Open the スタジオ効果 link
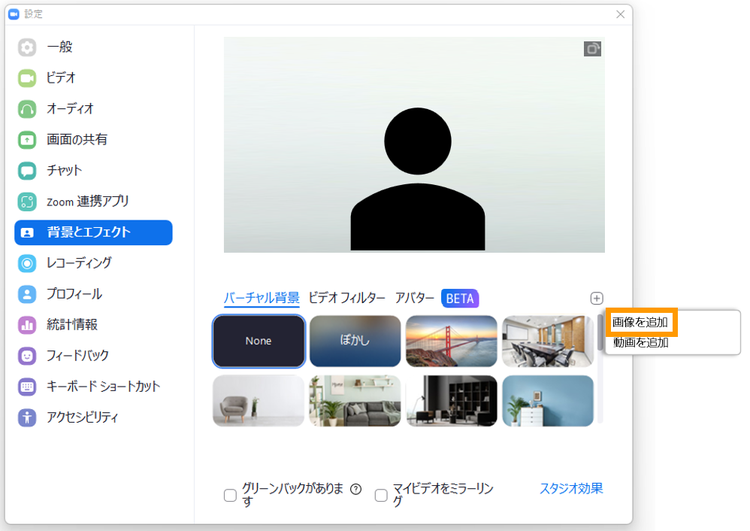This screenshot has width=750, height=531. 571,488
